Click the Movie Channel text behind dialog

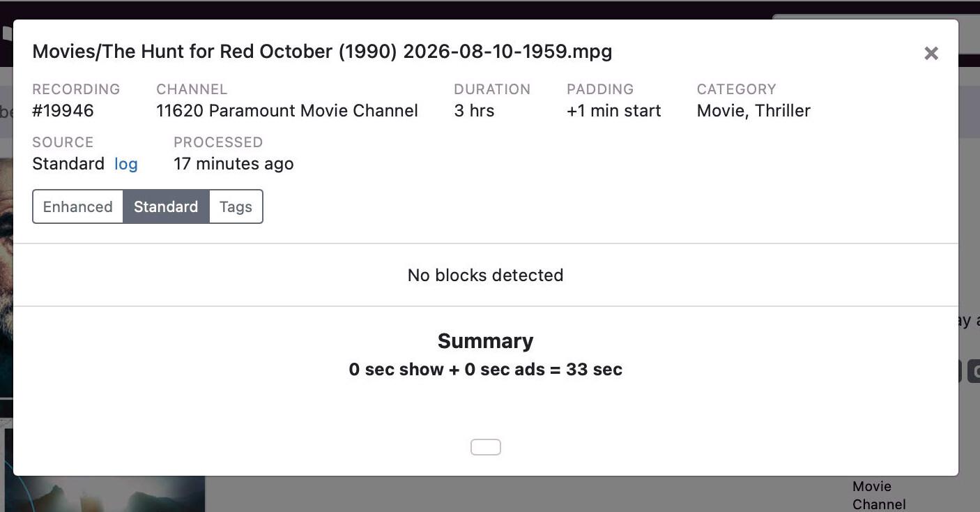click(x=879, y=495)
